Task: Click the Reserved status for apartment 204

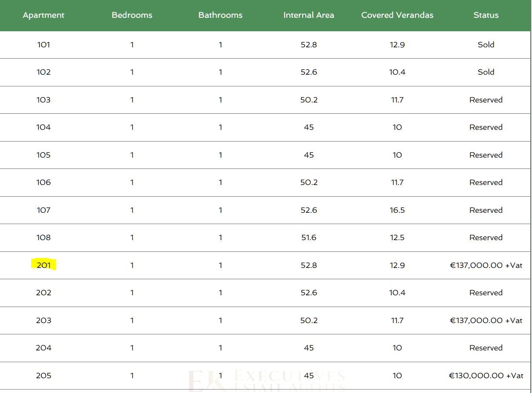Action: pyautogui.click(x=486, y=348)
